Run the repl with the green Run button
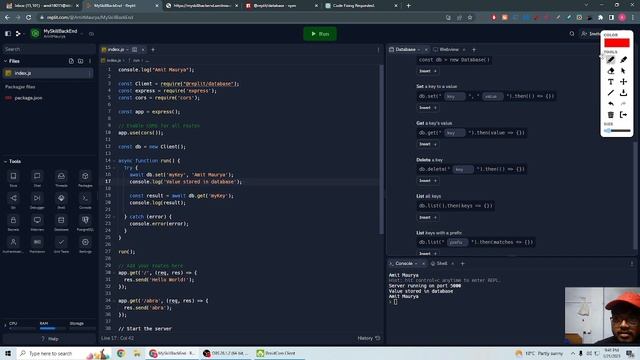 (x=320, y=34)
